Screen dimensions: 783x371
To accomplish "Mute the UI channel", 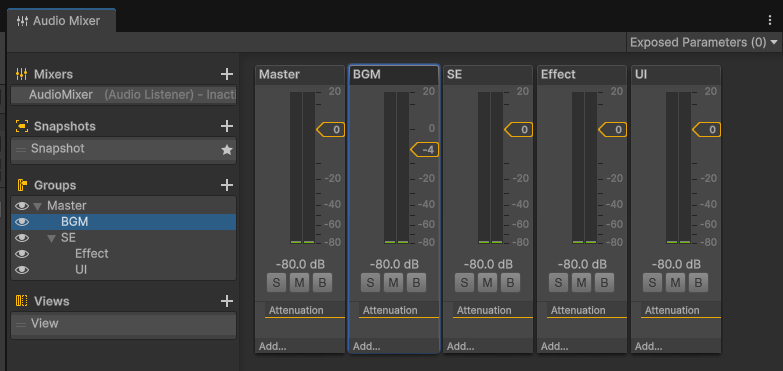I will click(675, 283).
